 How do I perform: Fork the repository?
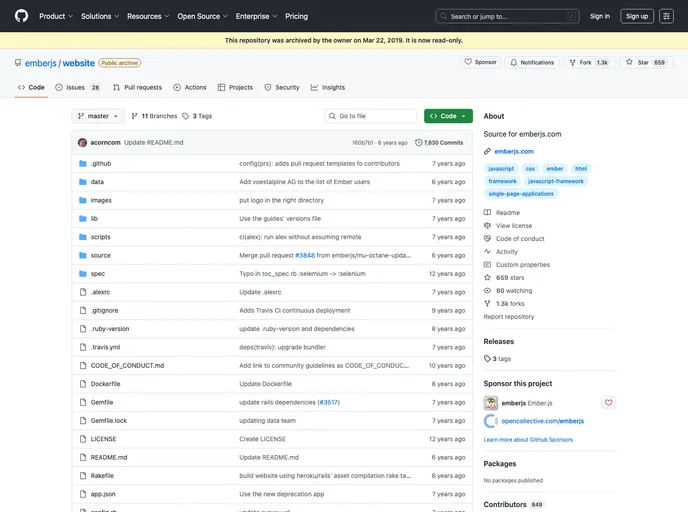(x=589, y=62)
